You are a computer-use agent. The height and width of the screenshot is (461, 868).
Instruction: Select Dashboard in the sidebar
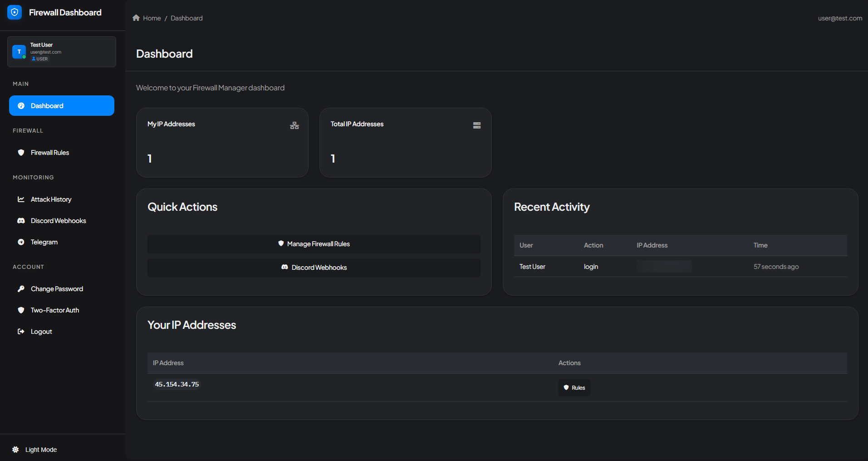point(61,105)
